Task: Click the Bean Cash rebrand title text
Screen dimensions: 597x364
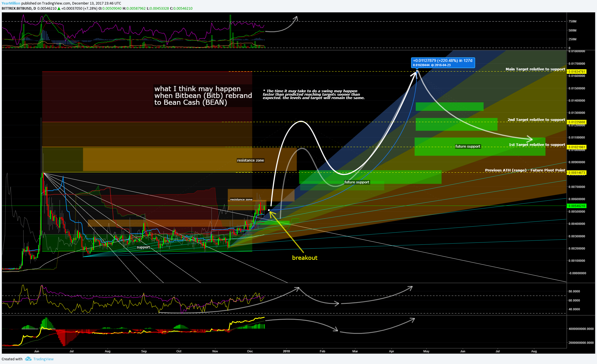Action: point(203,96)
